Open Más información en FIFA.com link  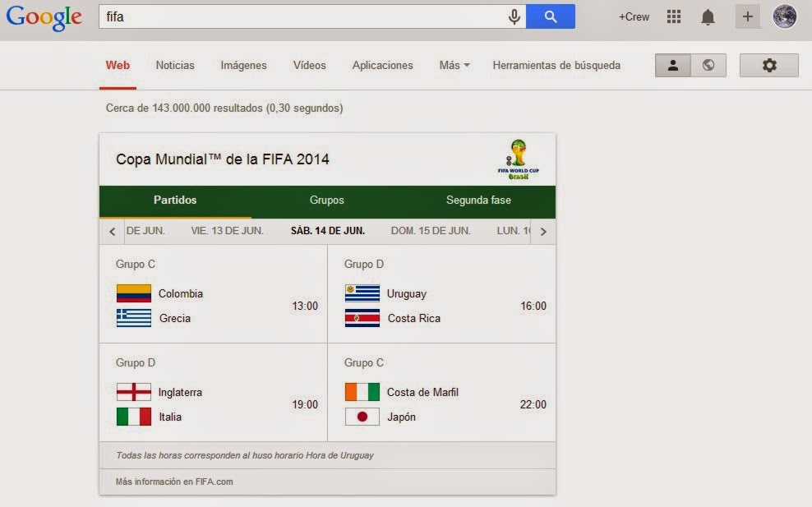pos(174,482)
